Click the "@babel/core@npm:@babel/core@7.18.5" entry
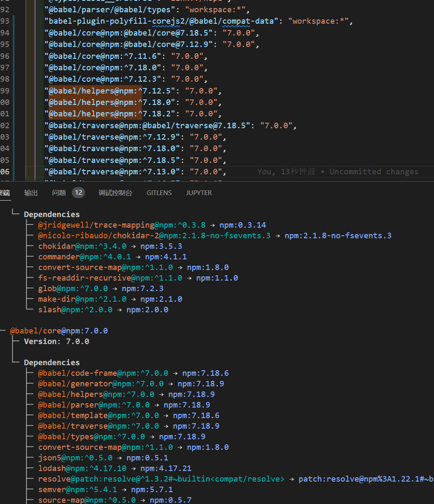Screen dimensions: 434x504 point(151,33)
